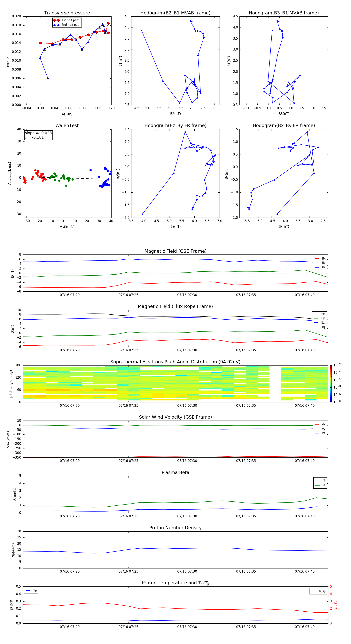Select the Tp legend entry
The height and width of the screenshot is (644, 351).
(x=31, y=591)
